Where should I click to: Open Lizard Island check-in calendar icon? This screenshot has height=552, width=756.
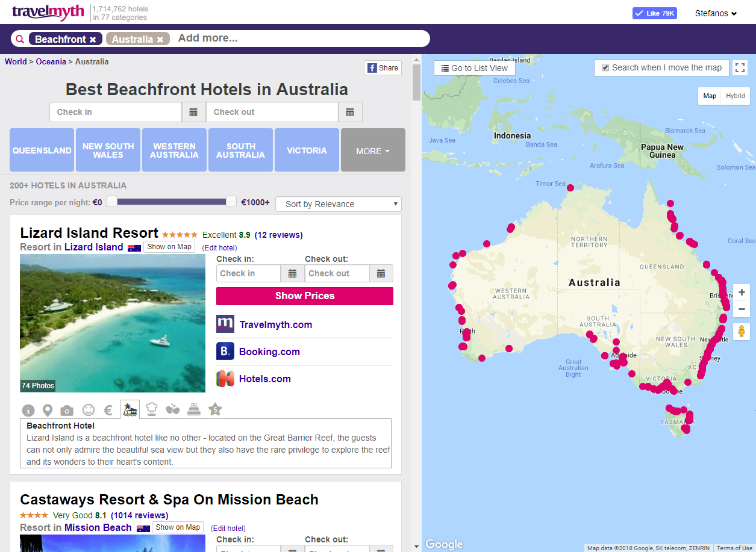292,273
